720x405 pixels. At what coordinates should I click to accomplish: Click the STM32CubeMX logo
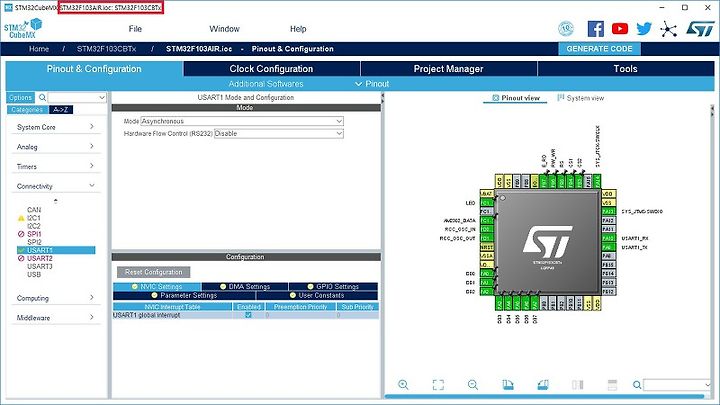[22, 28]
